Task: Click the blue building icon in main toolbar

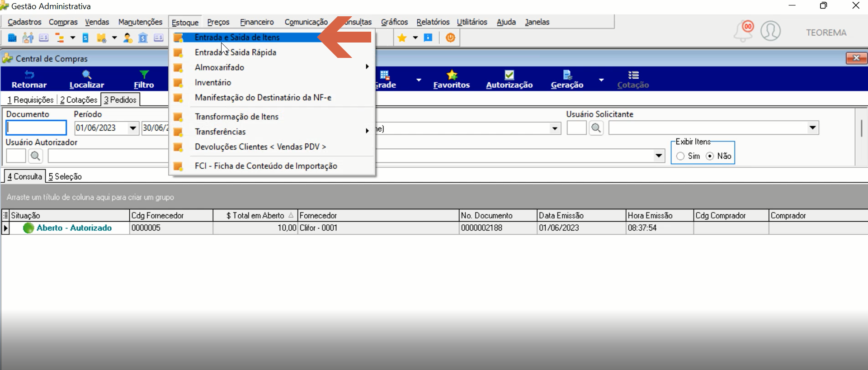Action: [x=12, y=38]
